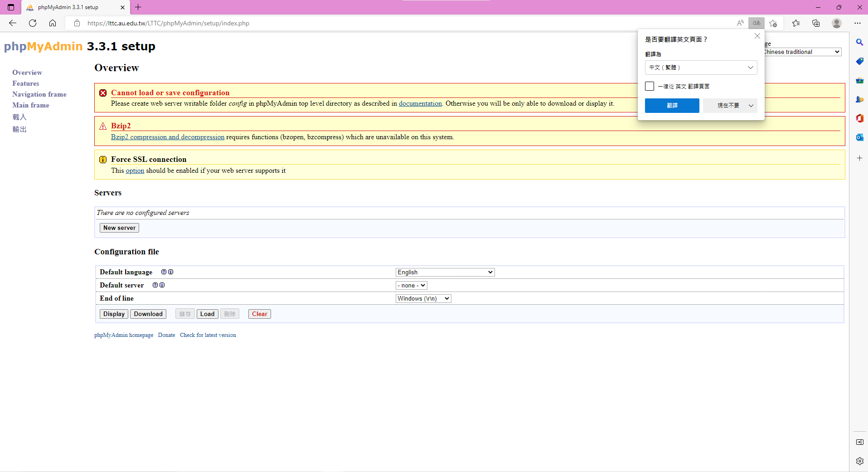Go to the browser home page
The width and height of the screenshot is (868, 472).
pyautogui.click(x=53, y=23)
